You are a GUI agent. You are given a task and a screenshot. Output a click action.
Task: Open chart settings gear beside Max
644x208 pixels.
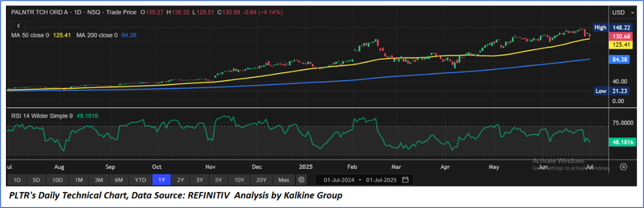point(301,180)
